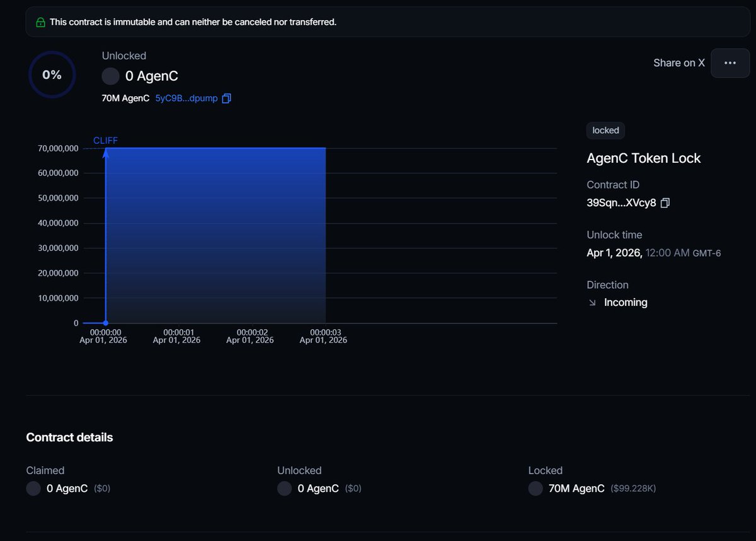This screenshot has width=756, height=541.
Task: Copy the 39Sqn...XVcy8 contract ID
Action: coord(665,203)
